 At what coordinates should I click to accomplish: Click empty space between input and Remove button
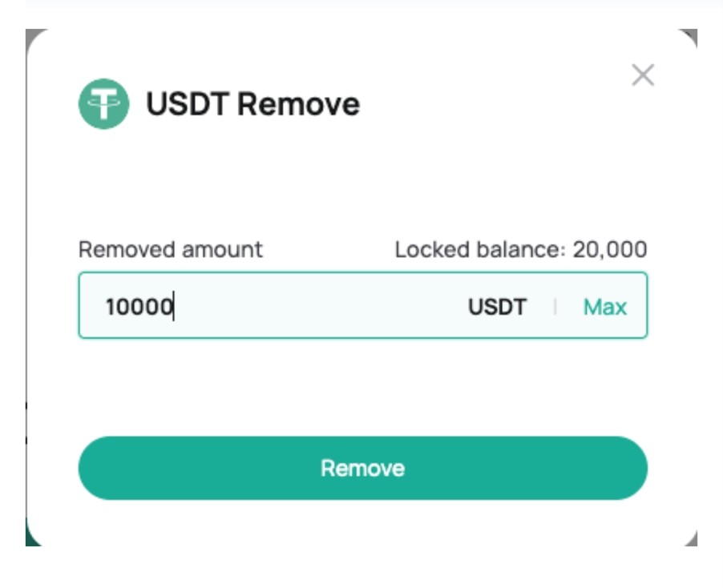tap(363, 387)
